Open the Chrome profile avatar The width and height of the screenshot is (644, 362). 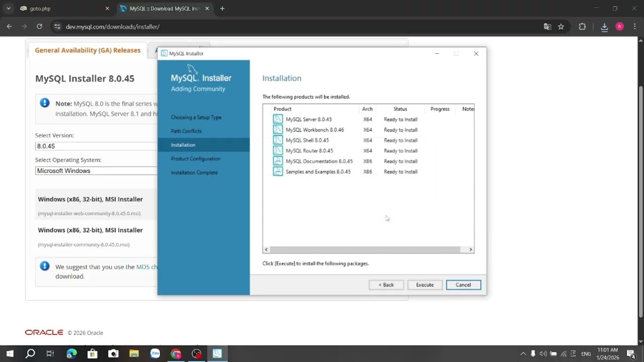[x=619, y=27]
